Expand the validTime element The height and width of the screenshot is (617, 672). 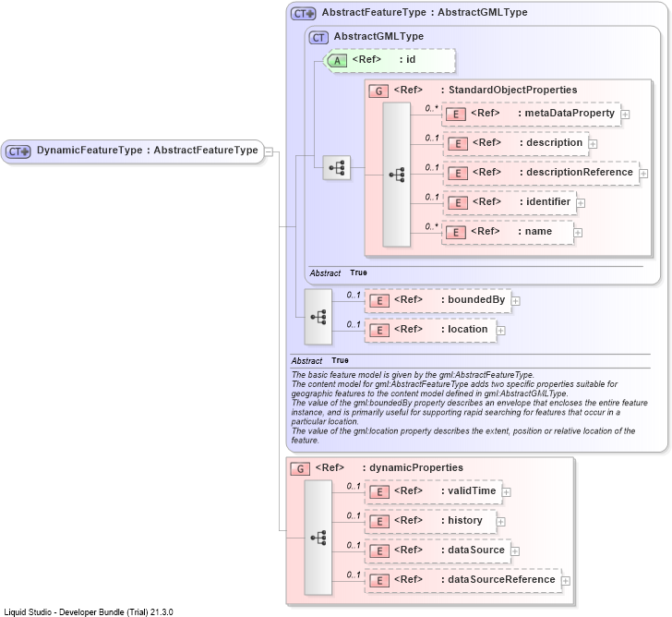[x=506, y=492]
